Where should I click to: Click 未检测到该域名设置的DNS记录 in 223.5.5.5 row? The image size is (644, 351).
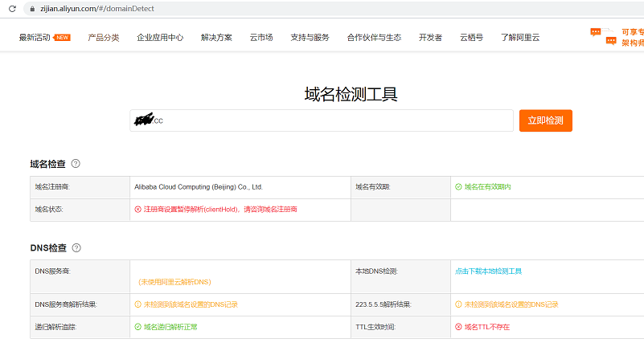(511, 304)
